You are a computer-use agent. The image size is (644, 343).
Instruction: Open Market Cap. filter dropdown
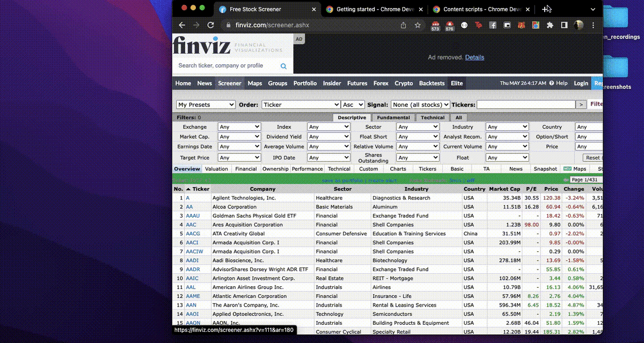pyautogui.click(x=239, y=137)
